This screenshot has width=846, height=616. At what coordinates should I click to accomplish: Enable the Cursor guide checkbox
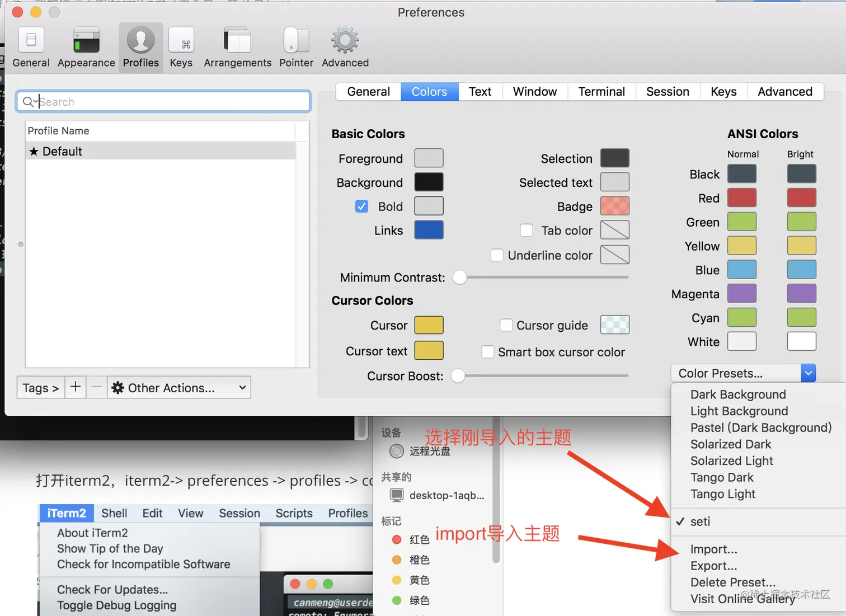[506, 325]
